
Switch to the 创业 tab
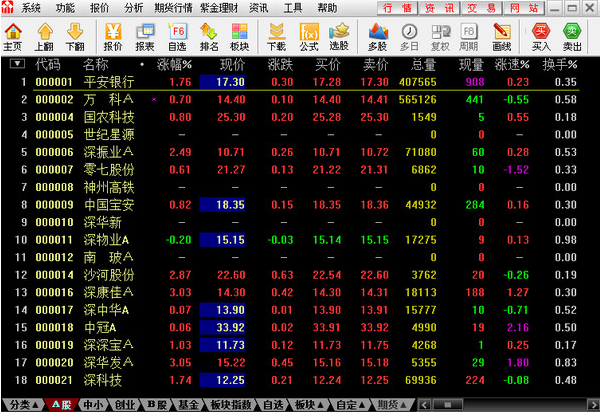[x=125, y=405]
